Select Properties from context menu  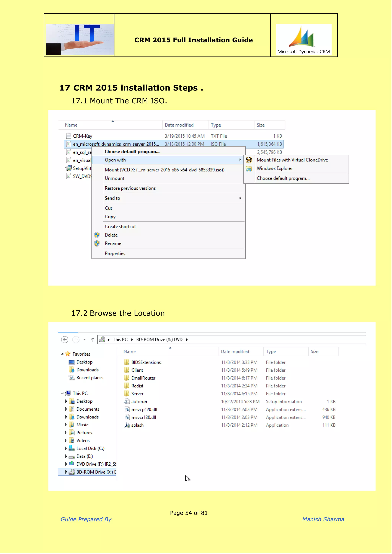coord(168,254)
